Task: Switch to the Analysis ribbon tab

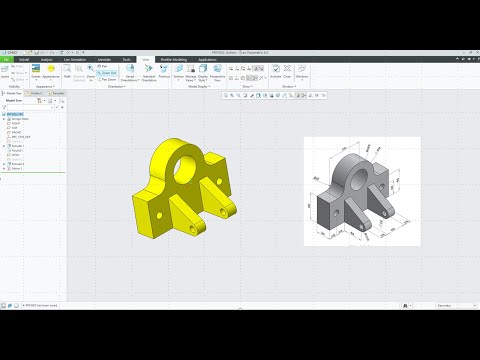Action: click(x=47, y=60)
